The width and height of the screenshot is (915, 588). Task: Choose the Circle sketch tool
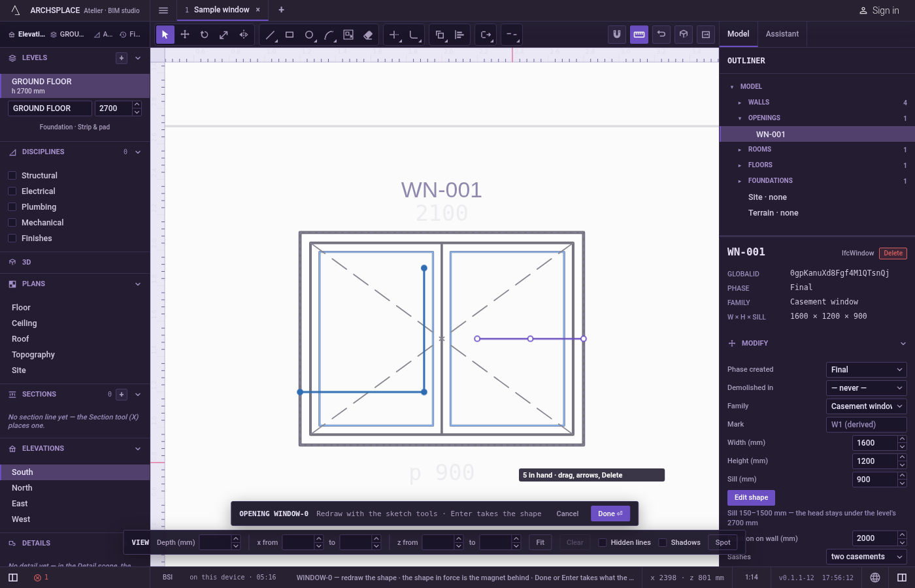(309, 35)
